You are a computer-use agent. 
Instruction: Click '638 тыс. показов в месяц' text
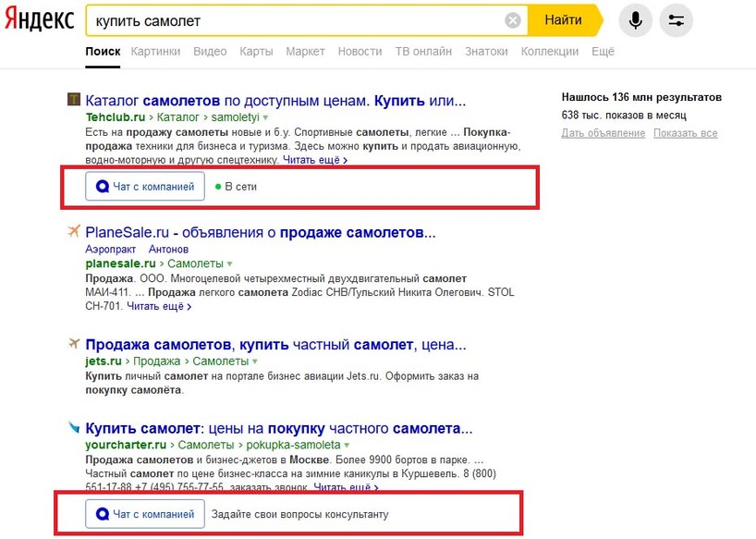[x=624, y=116]
